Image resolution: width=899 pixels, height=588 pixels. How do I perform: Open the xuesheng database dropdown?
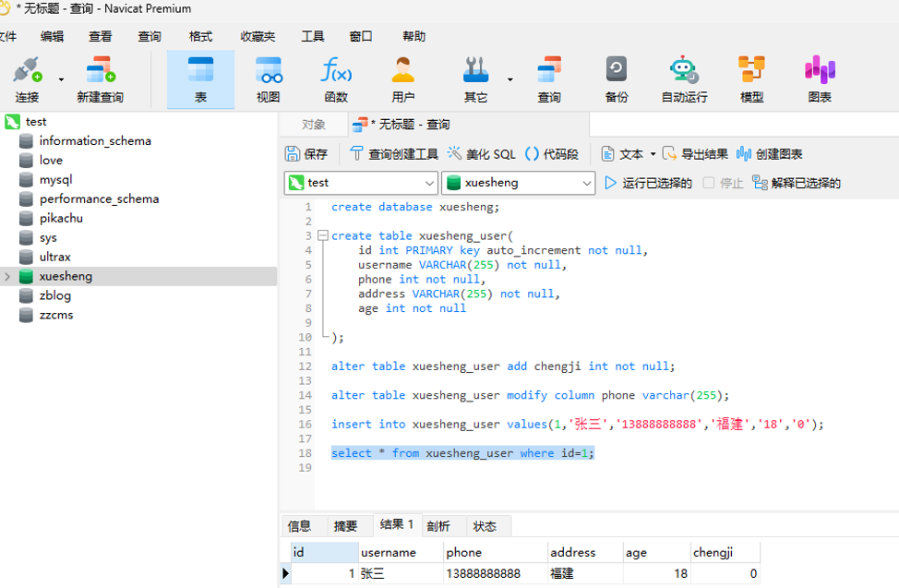tap(586, 183)
